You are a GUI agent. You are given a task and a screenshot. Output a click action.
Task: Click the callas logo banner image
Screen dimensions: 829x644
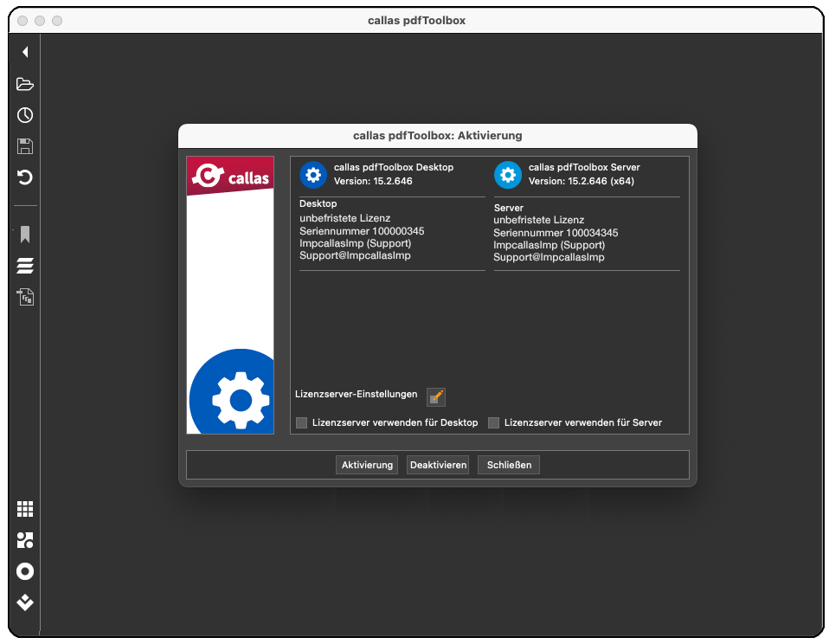click(x=230, y=177)
